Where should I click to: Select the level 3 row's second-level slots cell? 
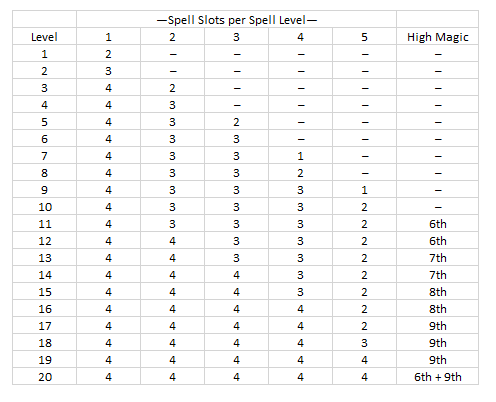point(172,88)
